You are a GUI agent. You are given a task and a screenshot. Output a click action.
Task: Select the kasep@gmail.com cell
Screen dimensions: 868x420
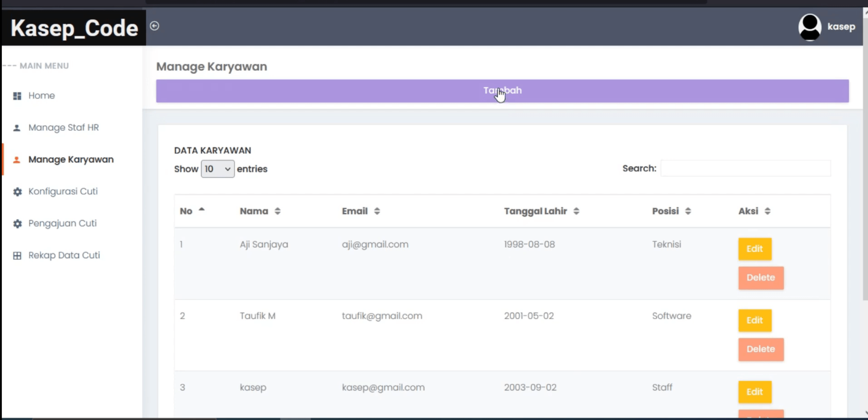pos(383,387)
